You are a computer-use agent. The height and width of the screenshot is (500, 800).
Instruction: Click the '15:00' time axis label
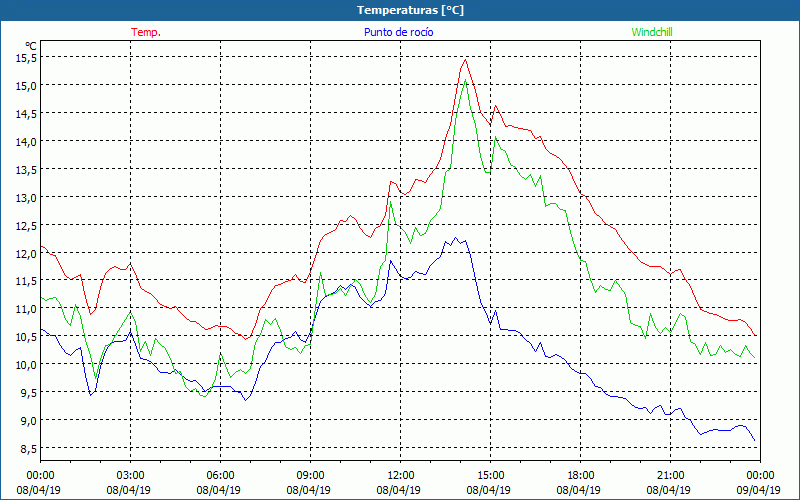pos(490,476)
